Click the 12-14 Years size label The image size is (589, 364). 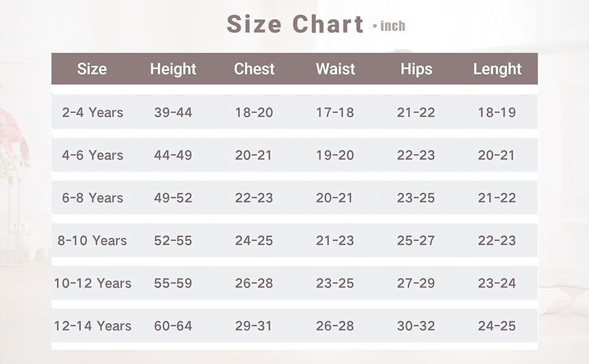pos(92,326)
